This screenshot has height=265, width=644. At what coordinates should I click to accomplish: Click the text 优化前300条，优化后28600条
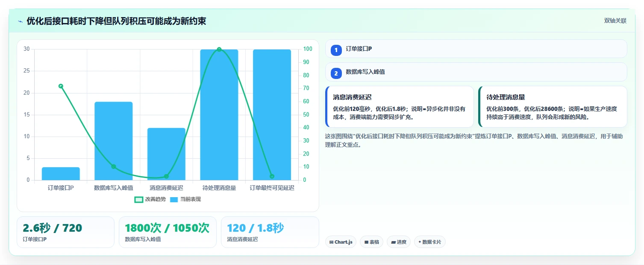[x=525, y=109]
